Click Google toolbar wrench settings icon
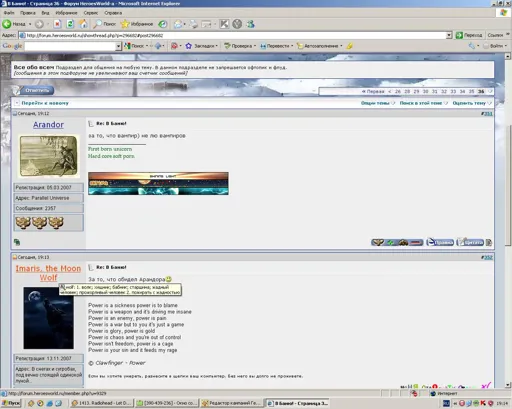 pos(472,46)
